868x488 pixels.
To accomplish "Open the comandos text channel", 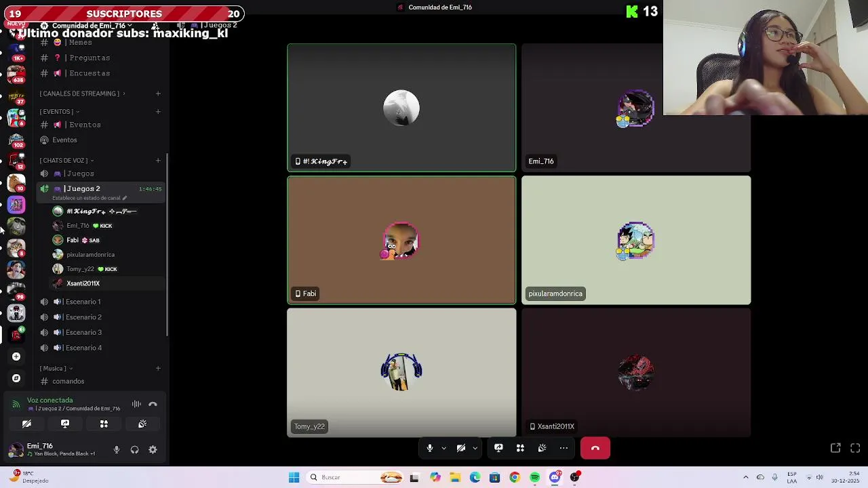I will pos(100,381).
